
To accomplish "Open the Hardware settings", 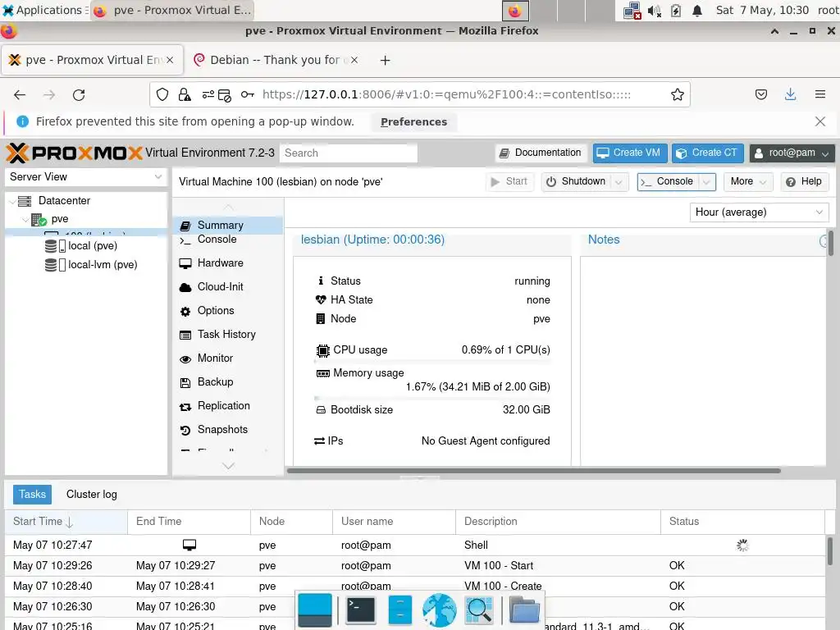I will pyautogui.click(x=228, y=263).
